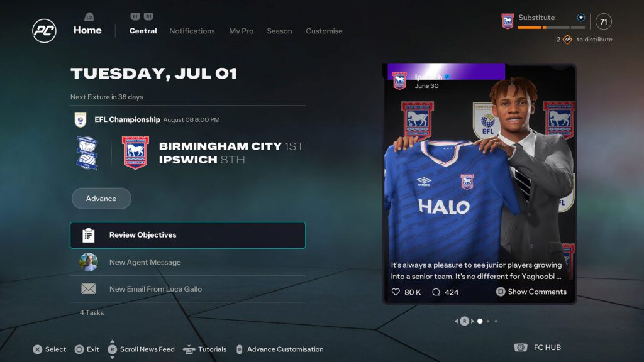Select the second news feed page dot
This screenshot has height=362, width=644.
point(488,321)
